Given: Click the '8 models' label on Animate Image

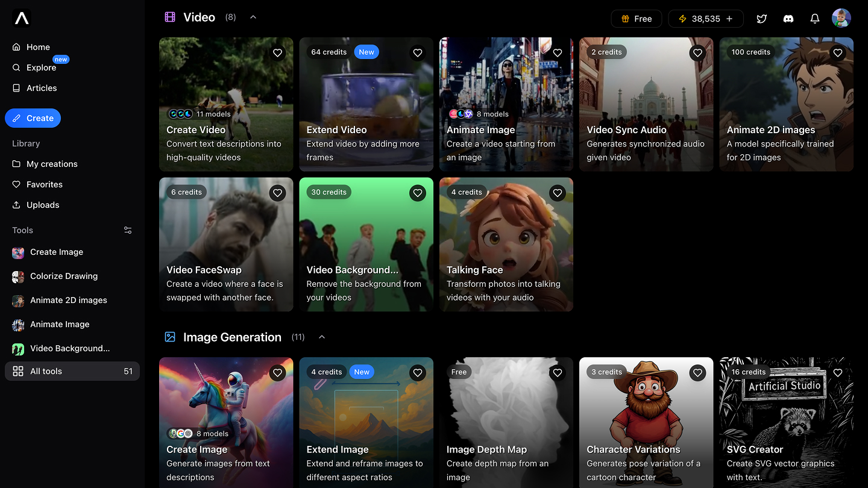Looking at the screenshot, I should 492,114.
